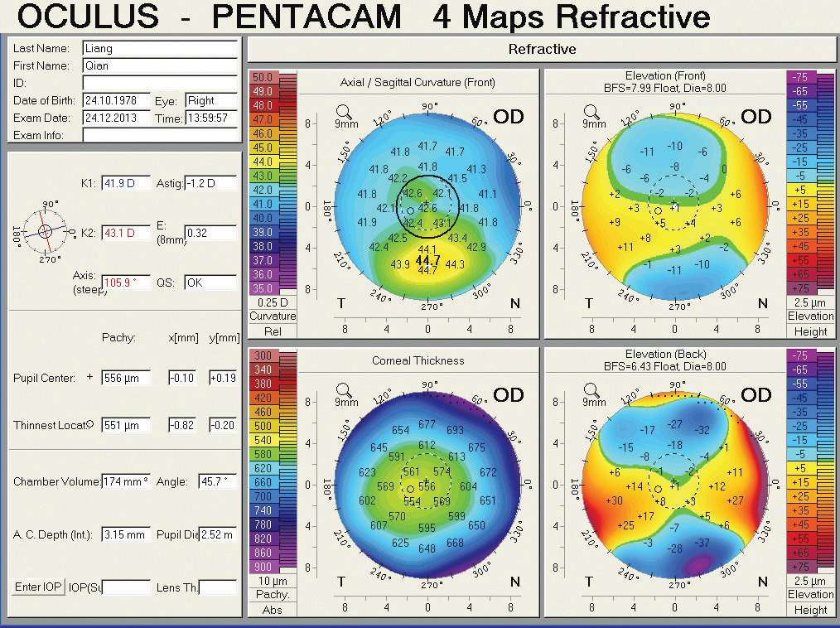Click the Pupil Center pachy value 556 µm
The image size is (840, 628).
click(126, 378)
